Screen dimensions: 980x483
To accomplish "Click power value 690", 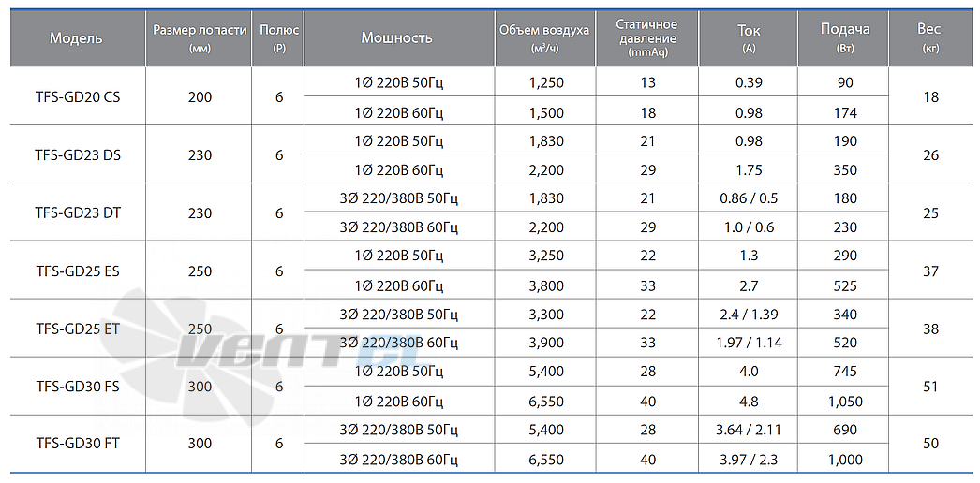I will point(845,430).
